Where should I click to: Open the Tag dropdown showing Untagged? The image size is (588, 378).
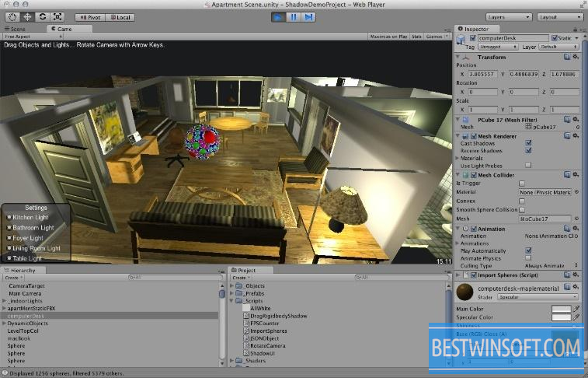[498, 47]
